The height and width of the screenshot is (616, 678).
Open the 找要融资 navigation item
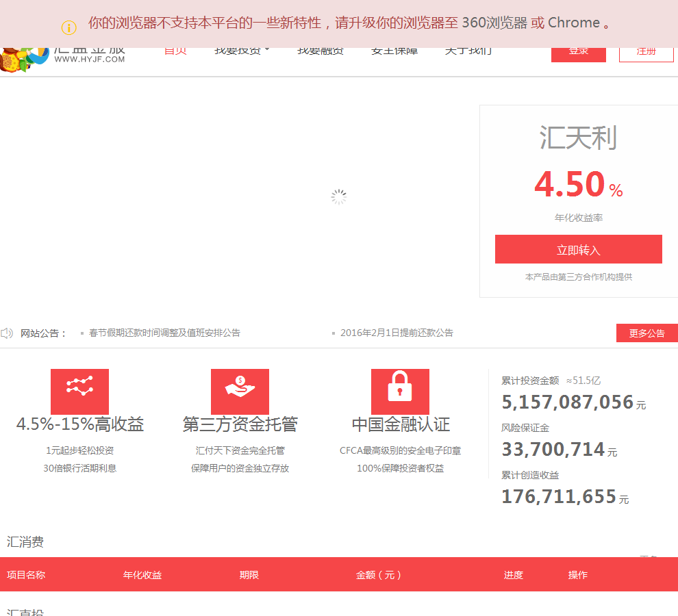click(x=321, y=51)
